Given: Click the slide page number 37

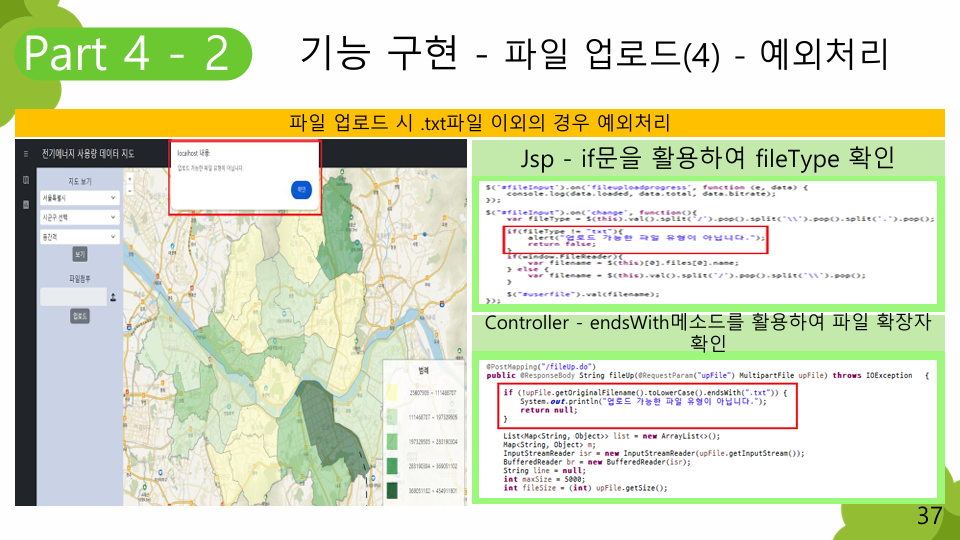Looking at the screenshot, I should coord(929,517).
